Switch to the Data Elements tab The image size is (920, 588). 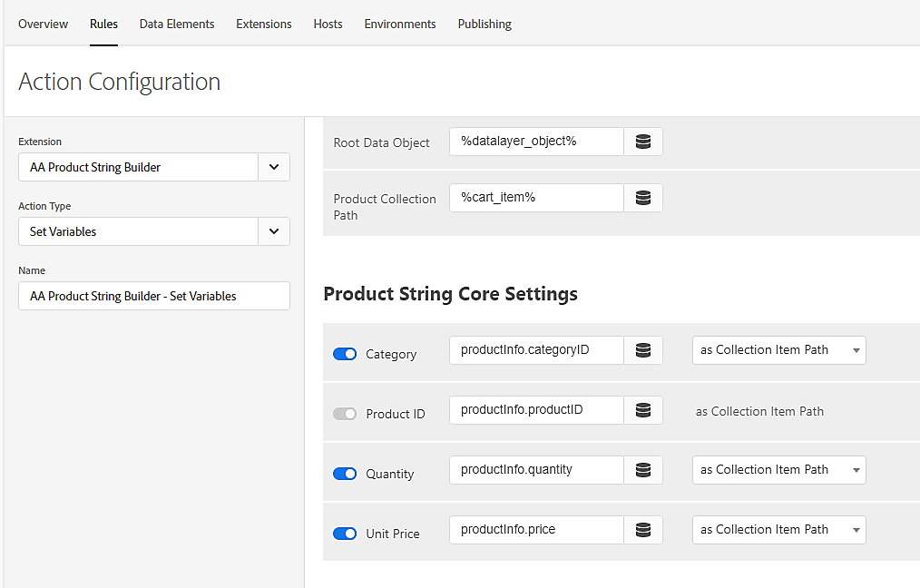tap(177, 24)
